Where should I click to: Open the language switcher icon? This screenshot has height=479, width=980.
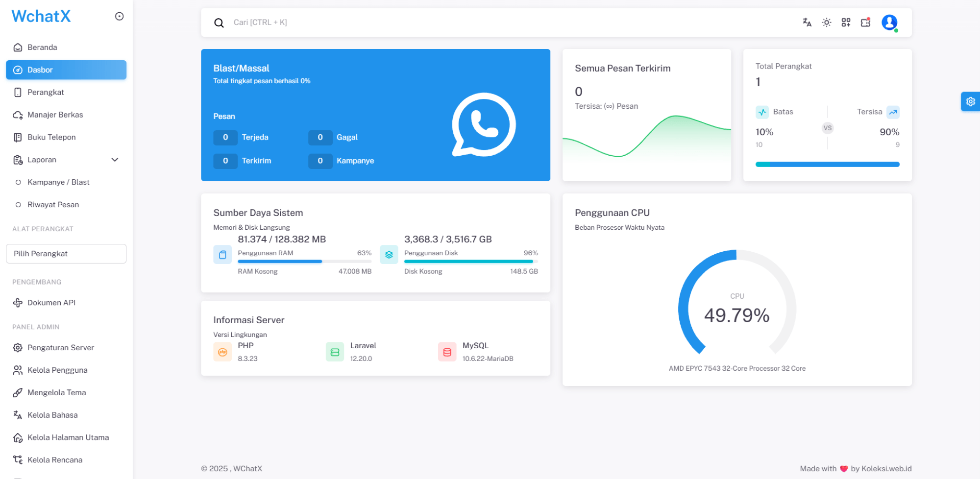[807, 22]
